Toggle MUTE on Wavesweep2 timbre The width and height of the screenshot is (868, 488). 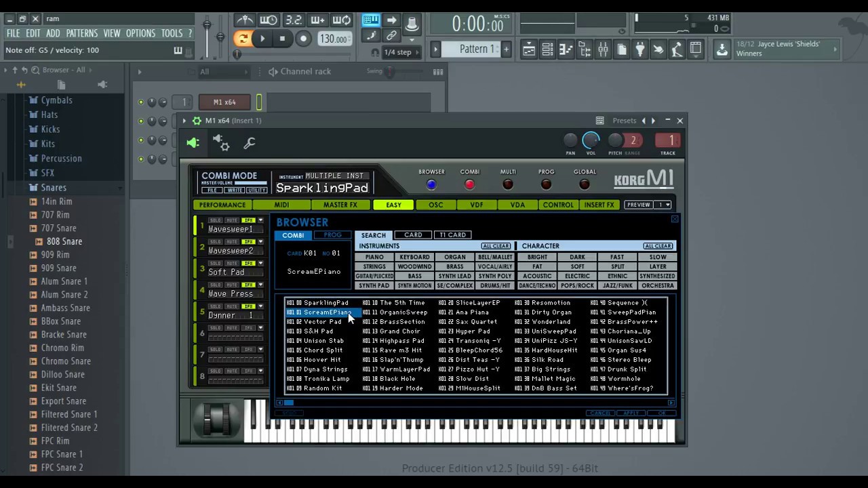[x=232, y=242]
